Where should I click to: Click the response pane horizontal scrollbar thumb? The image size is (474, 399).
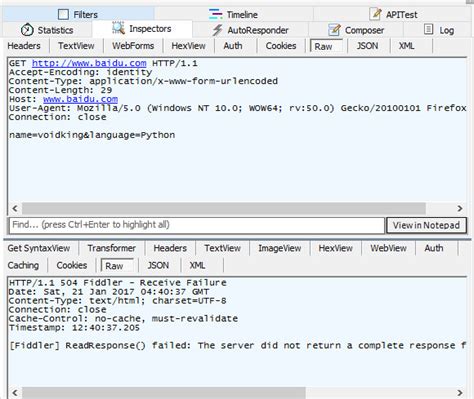[164, 393]
